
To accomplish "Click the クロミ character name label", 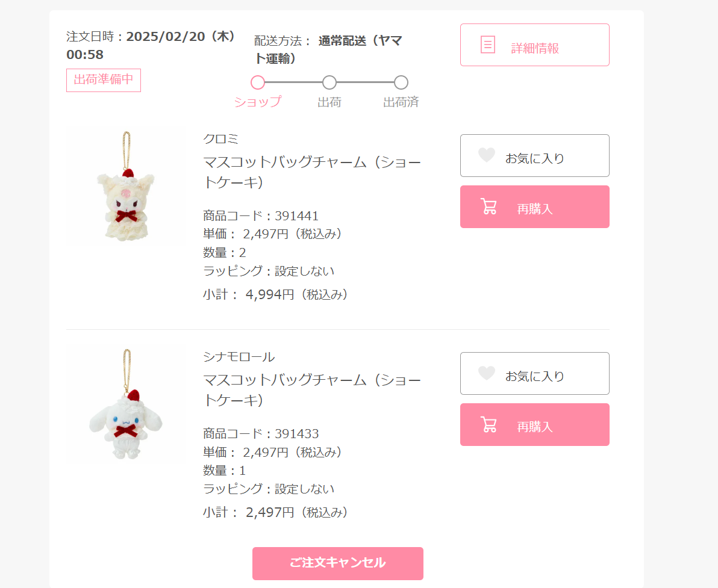I will point(220,138).
